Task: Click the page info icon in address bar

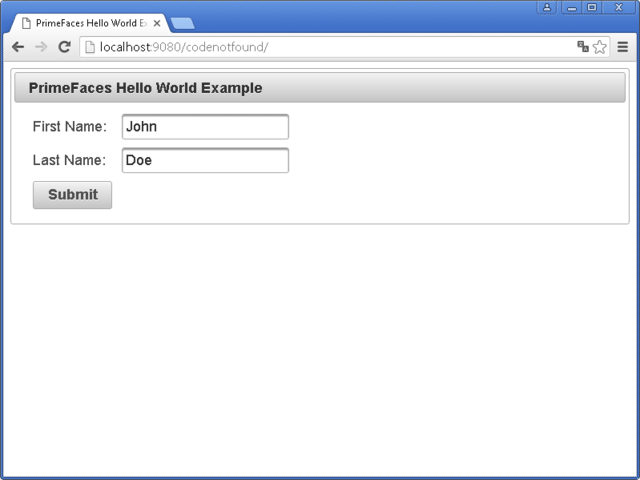Action: pos(89,47)
